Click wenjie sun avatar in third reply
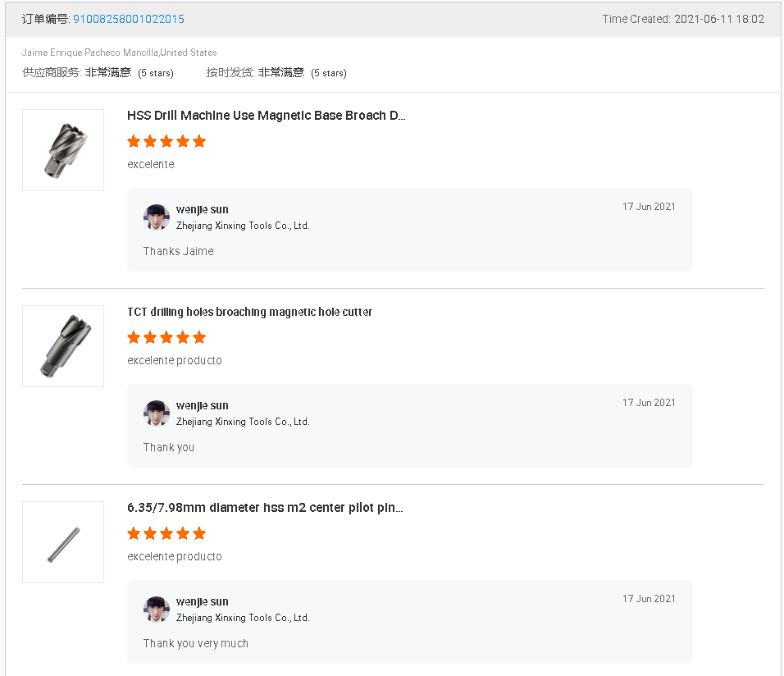The image size is (784, 676). pyautogui.click(x=157, y=610)
